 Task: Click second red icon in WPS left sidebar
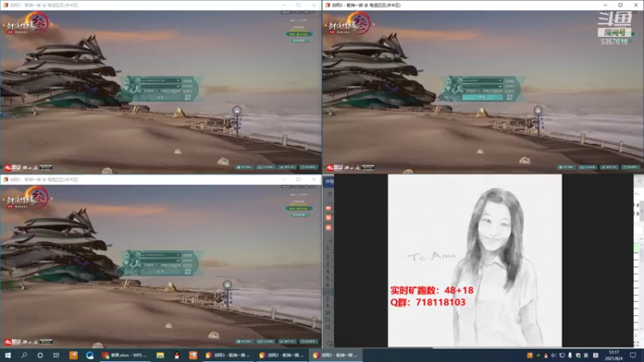pyautogui.click(x=328, y=218)
